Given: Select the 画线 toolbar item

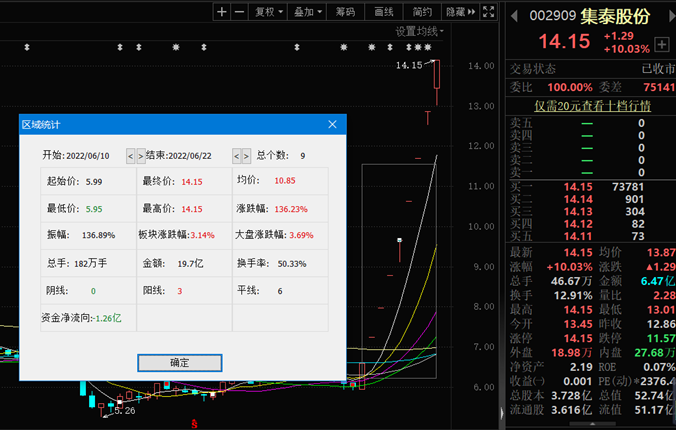Looking at the screenshot, I should [384, 12].
